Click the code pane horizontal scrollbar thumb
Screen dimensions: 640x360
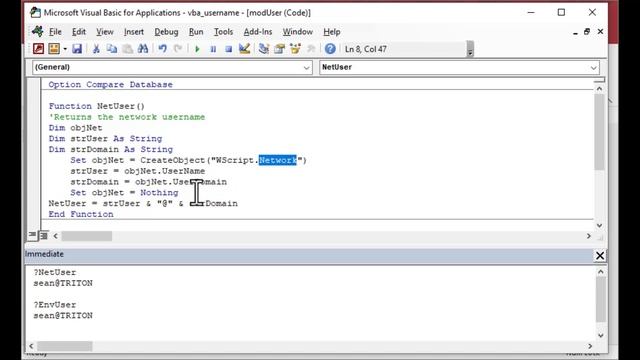pos(87,236)
